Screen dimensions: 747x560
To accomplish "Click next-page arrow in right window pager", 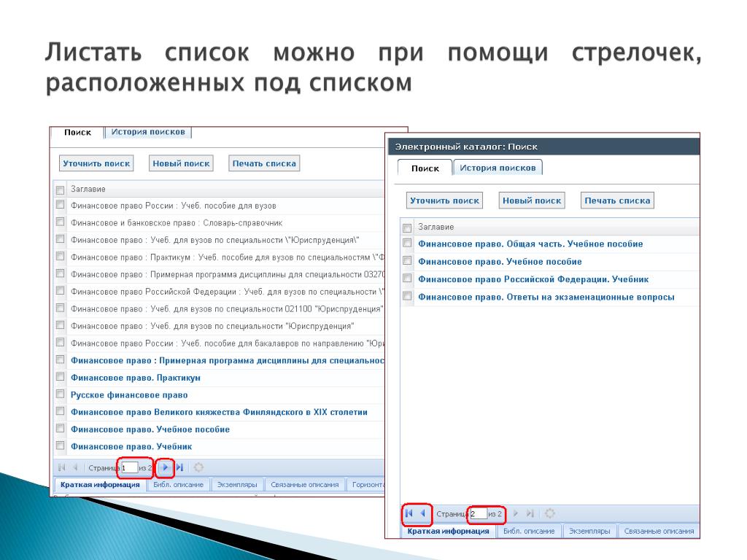I will pyautogui.click(x=516, y=513).
